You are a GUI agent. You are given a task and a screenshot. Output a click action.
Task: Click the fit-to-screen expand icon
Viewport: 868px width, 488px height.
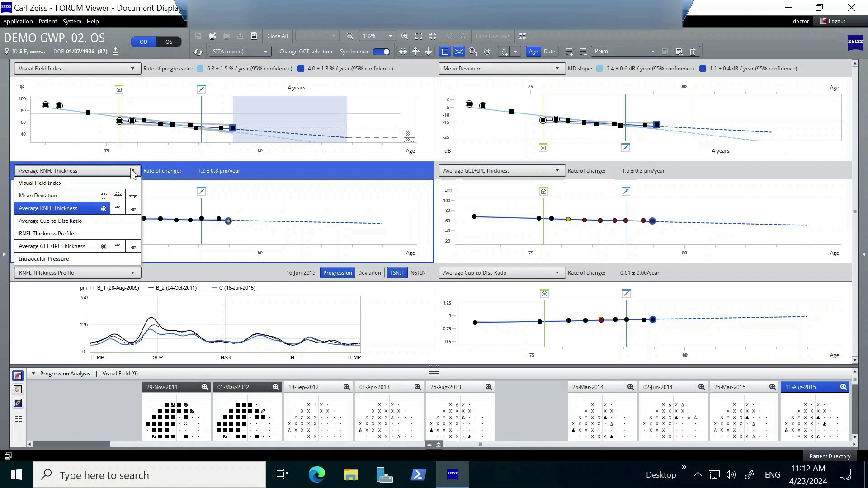pos(419,36)
